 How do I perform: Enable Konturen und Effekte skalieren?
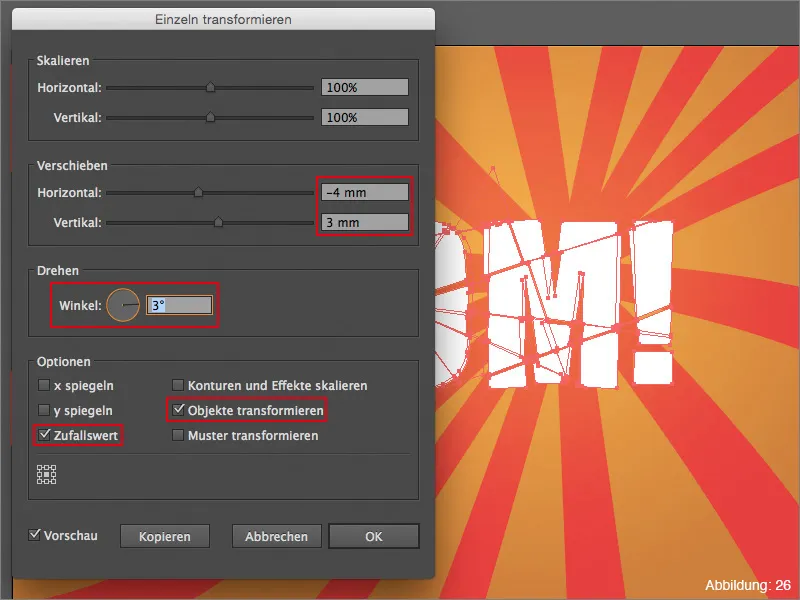(x=178, y=385)
